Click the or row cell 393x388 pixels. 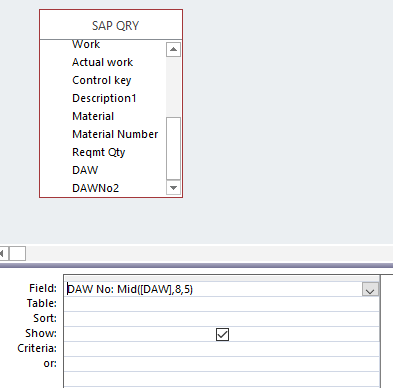(222, 364)
